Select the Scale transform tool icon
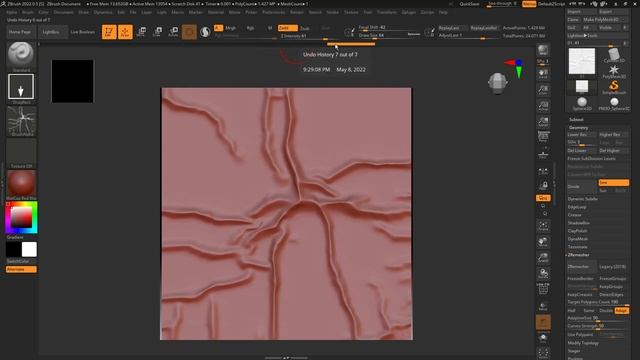This screenshot has height=360, width=640. click(157, 32)
